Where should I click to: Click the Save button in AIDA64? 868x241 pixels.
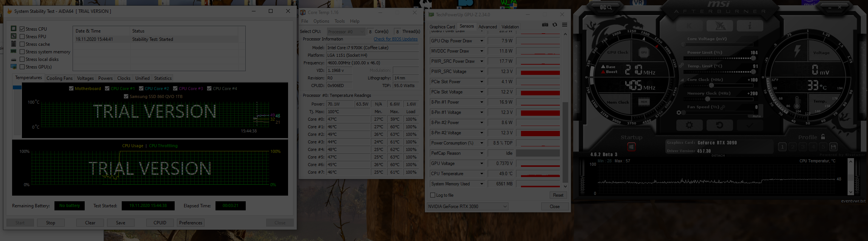[121, 223]
